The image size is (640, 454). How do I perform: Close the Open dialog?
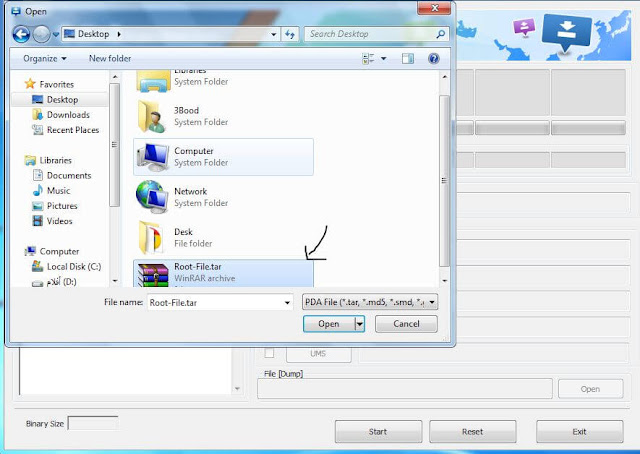click(434, 8)
